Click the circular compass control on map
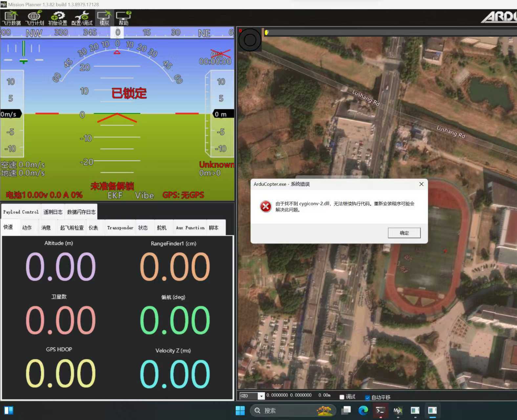Screen dimensions: 517x420 250,40
